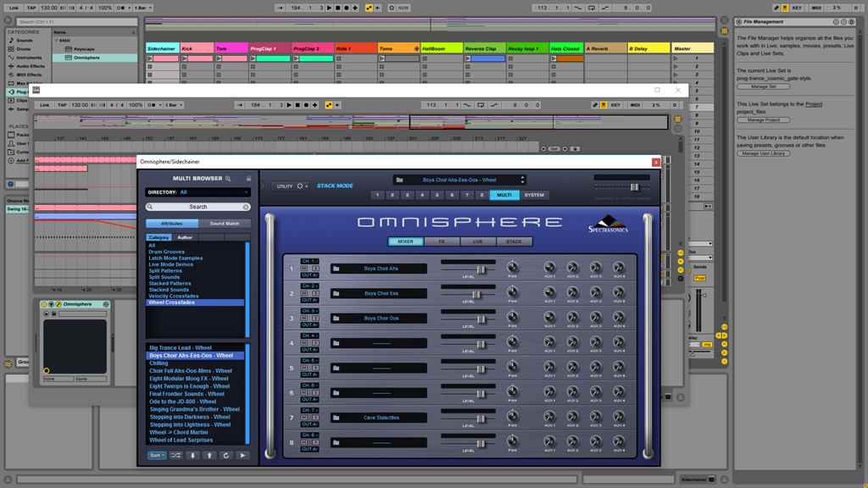Click the yellow automation arm icon in front transport
Screen dimensions: 868x488
(x=329, y=105)
